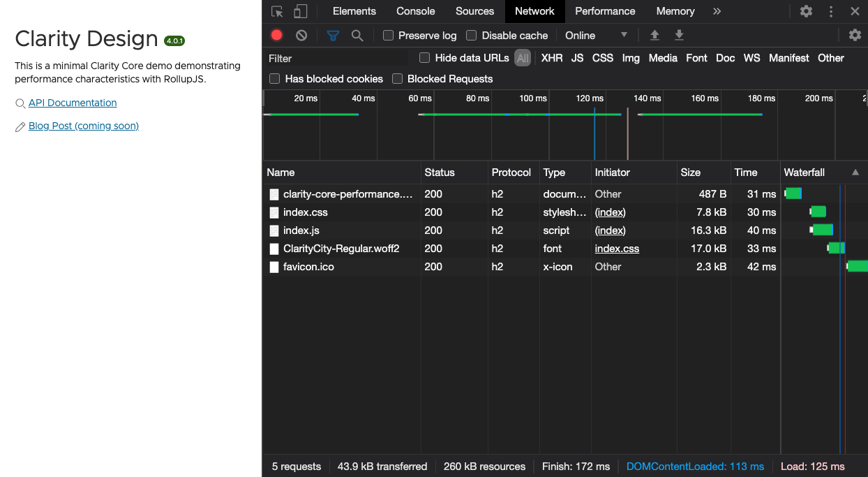Enable the Preserve log checkbox
The image size is (868, 477).
click(x=389, y=35)
